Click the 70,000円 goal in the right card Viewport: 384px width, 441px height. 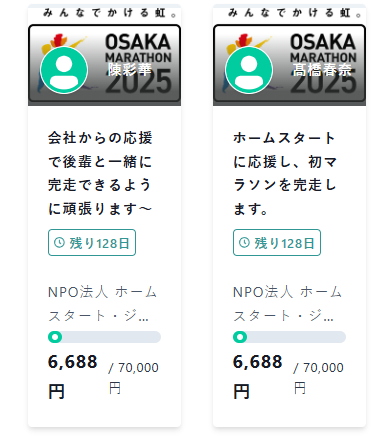(x=319, y=378)
